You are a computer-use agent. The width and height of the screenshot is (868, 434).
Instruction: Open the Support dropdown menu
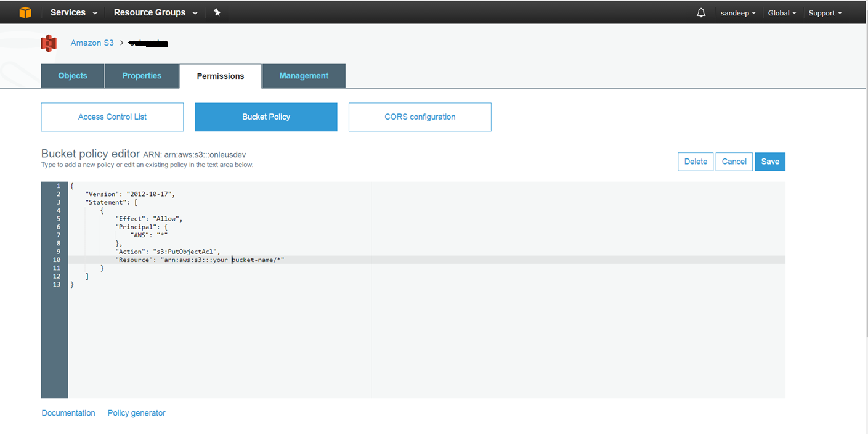(825, 13)
